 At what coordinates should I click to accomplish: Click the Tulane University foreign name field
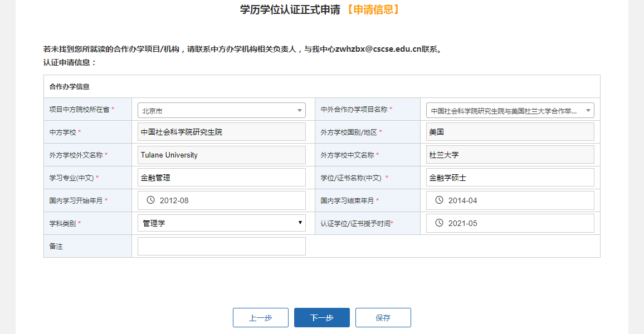point(221,155)
